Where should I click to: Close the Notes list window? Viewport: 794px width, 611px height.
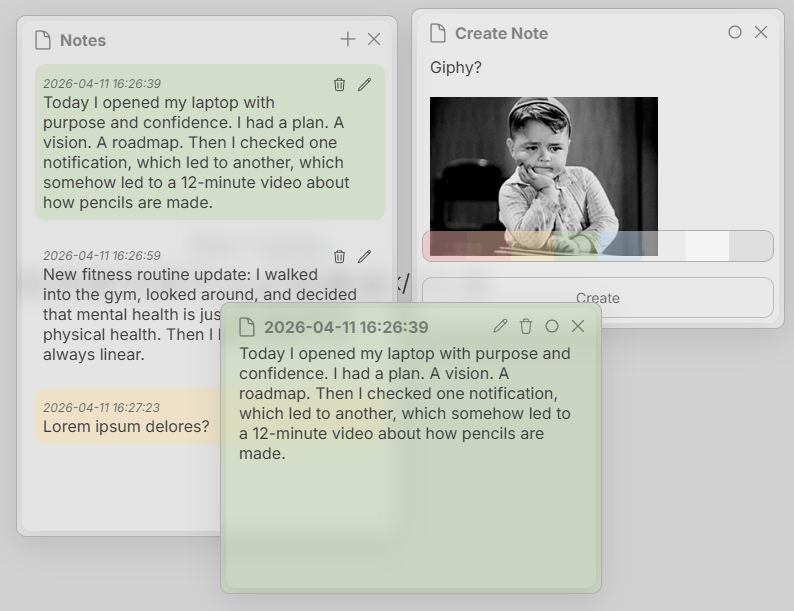[374, 39]
